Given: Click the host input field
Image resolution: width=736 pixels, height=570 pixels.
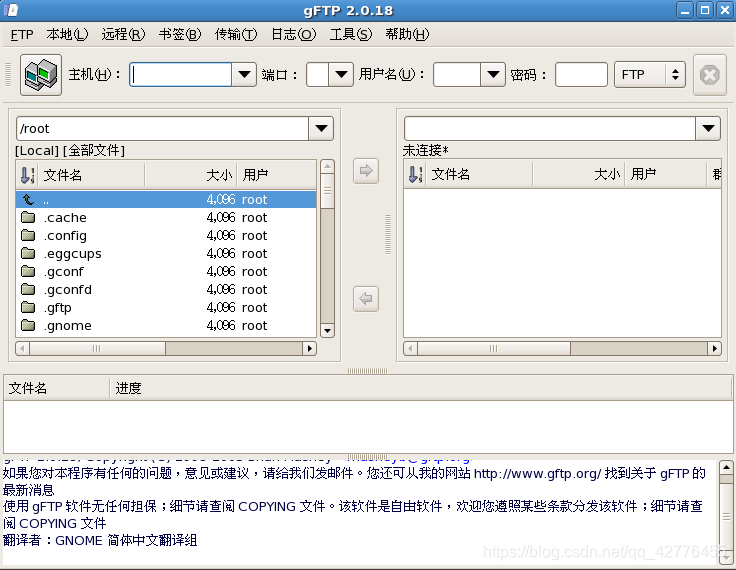Looking at the screenshot, I should [x=181, y=75].
